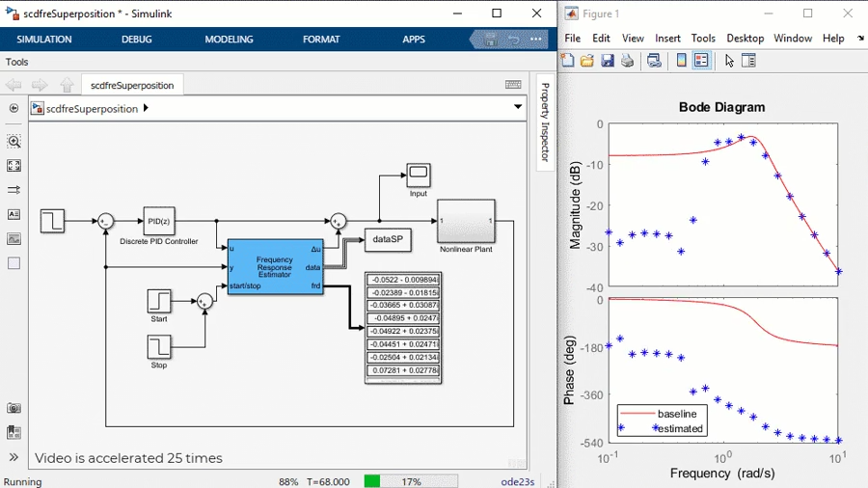
Task: Insert Colorbar icon in Figure 1 toolbar
Action: tap(682, 61)
